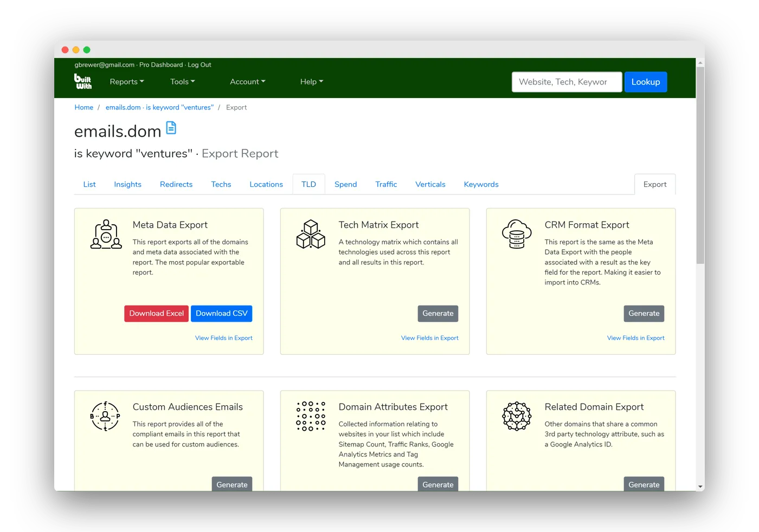Click the Custom Audiences Emails target icon
This screenshot has width=759, height=532.
click(x=105, y=417)
